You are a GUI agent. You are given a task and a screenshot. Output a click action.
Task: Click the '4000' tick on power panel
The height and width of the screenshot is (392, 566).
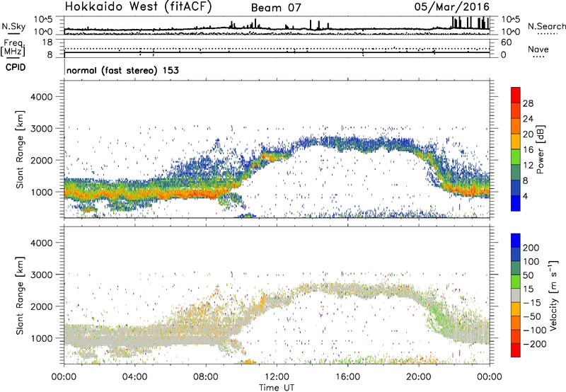tap(41, 97)
